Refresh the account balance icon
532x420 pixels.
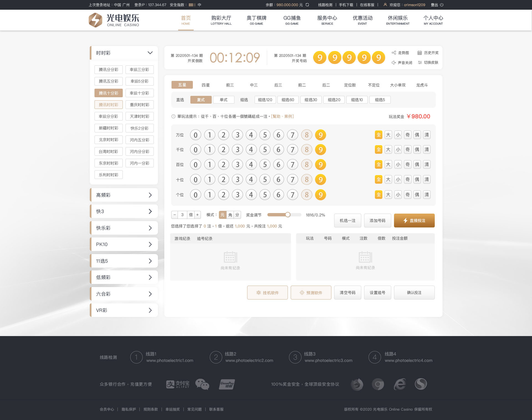point(307,5)
